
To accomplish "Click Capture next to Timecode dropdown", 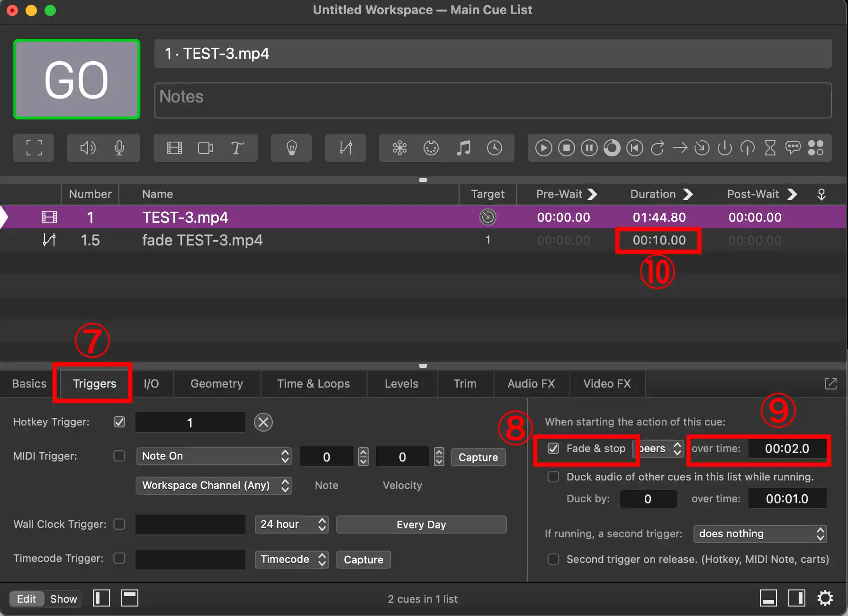I will 363,560.
